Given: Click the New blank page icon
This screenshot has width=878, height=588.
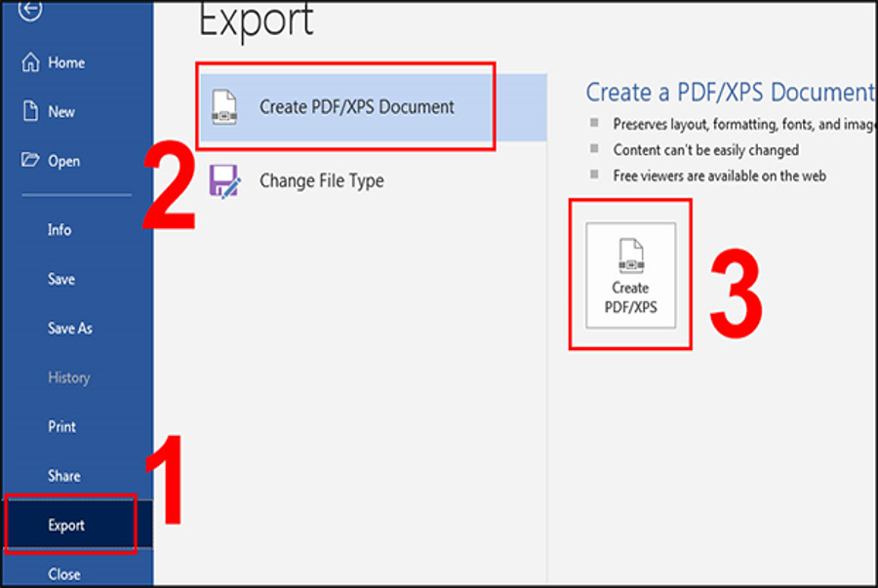Looking at the screenshot, I should click(x=30, y=112).
